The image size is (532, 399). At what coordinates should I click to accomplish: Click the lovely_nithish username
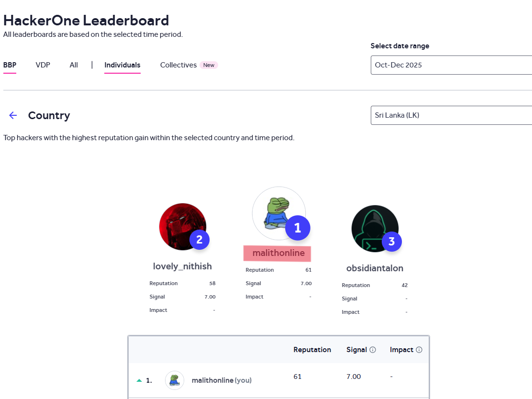click(182, 266)
